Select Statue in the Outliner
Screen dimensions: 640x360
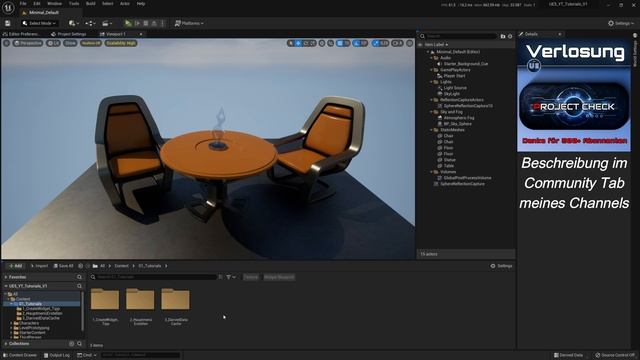point(449,160)
